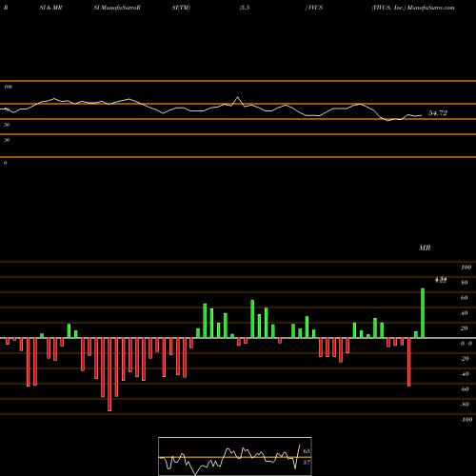Viewport: 476px width, 476px height.
Task: Click the (VIVUS, Inc.) MunafaSutra.com title text
Action: pyautogui.click(x=413, y=8)
